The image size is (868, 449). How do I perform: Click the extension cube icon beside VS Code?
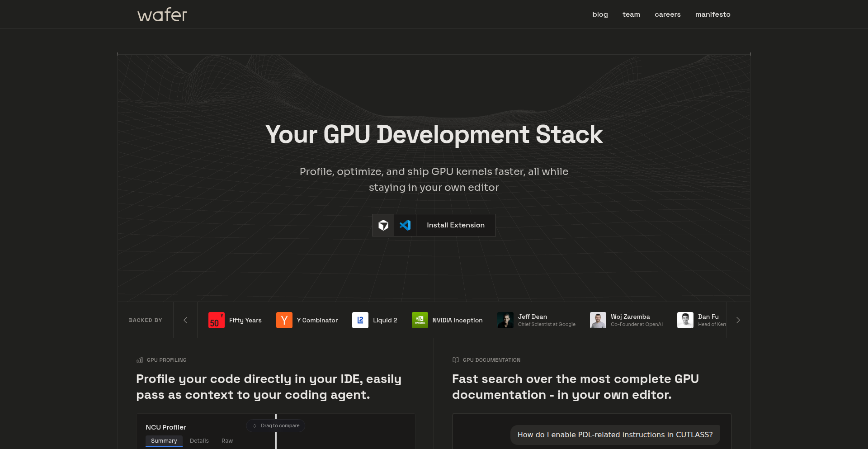(383, 225)
